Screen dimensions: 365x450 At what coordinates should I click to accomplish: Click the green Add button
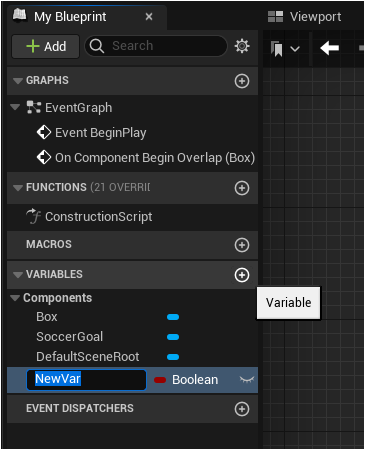pyautogui.click(x=46, y=46)
